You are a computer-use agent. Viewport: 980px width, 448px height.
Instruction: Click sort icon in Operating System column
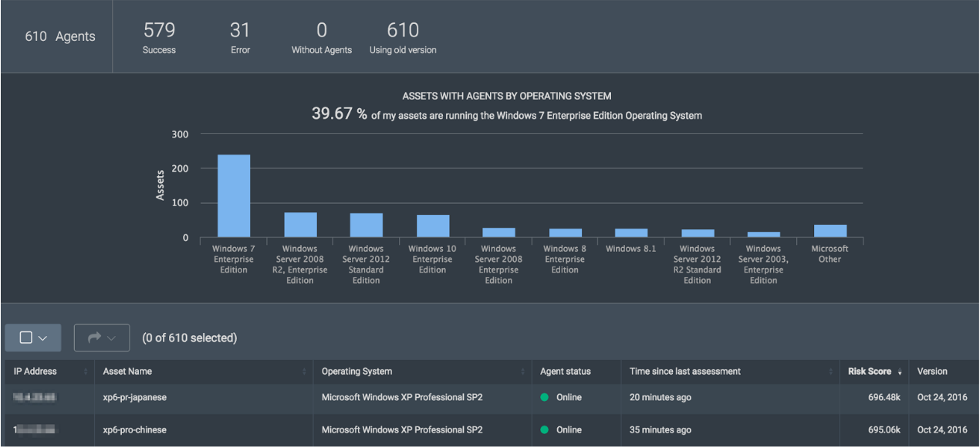[522, 372]
